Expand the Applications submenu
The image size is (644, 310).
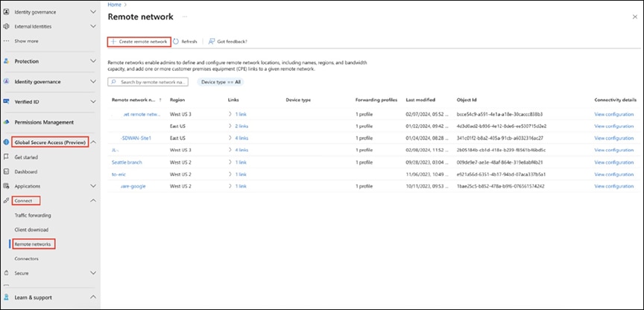coord(93,186)
